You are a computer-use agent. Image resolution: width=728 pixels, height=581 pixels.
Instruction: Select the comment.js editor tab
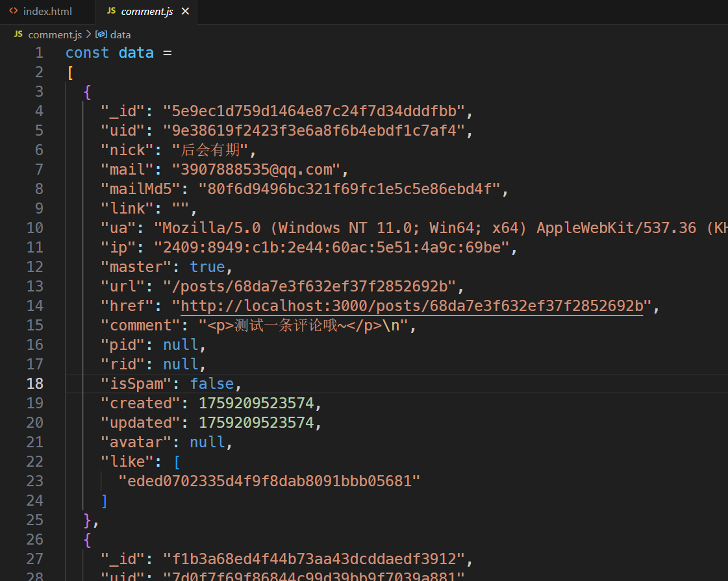147,12
